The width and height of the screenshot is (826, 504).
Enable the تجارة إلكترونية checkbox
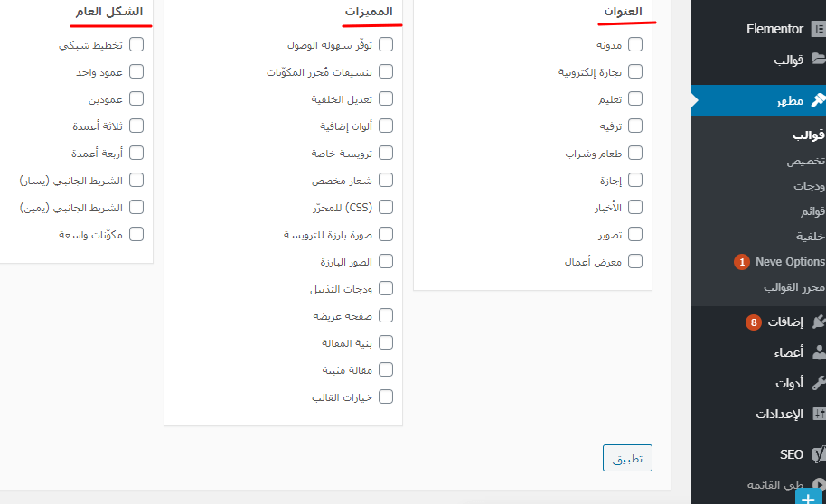[635, 71]
